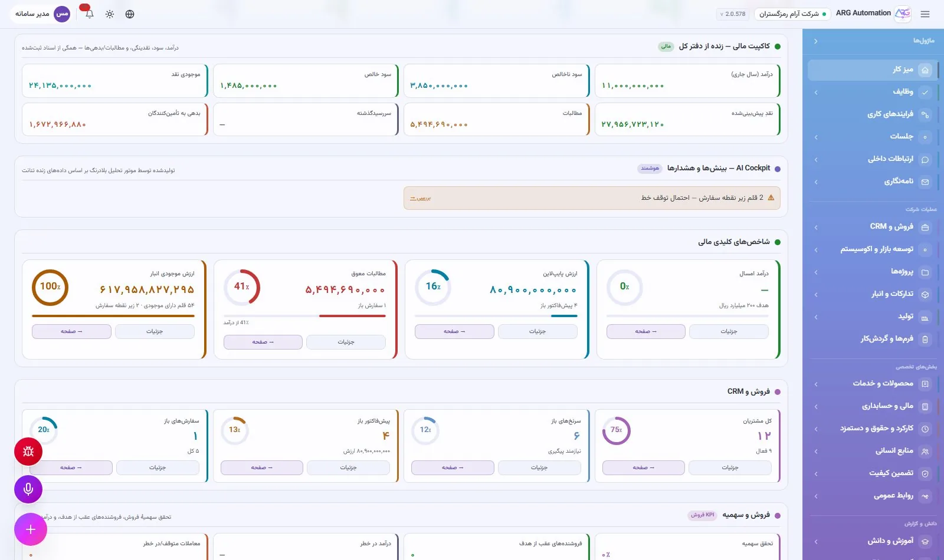The width and height of the screenshot is (944, 560).
Task: Expand the جلسات submenu chevron
Action: (x=815, y=137)
